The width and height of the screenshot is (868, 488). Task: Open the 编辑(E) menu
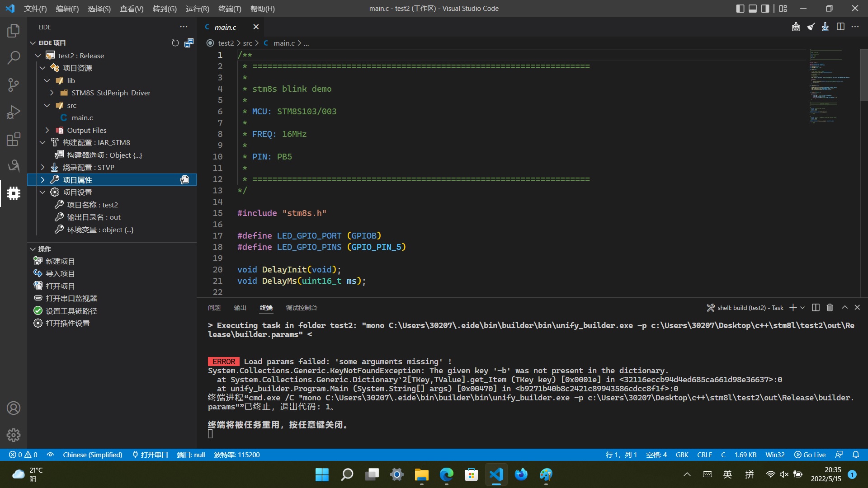click(67, 9)
